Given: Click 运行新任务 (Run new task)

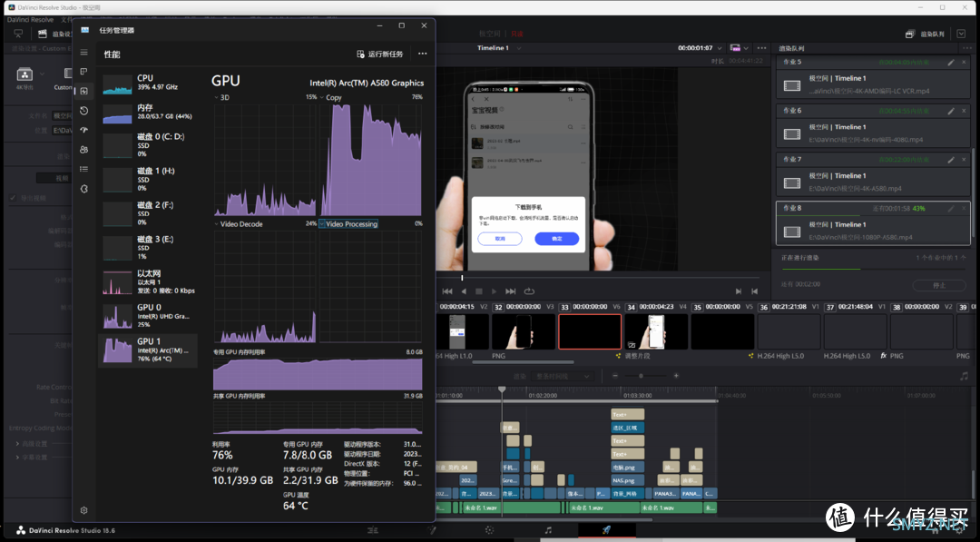Looking at the screenshot, I should 380,54.
